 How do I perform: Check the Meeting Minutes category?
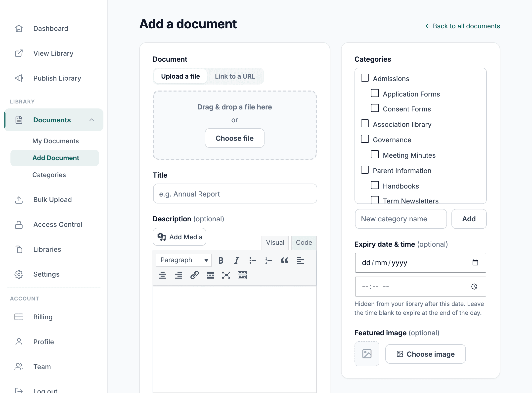point(375,154)
